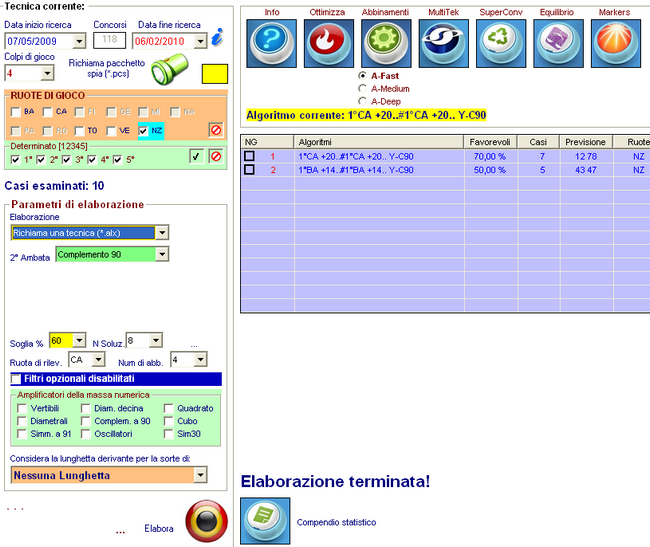Image resolution: width=650 pixels, height=547 pixels.
Task: Toggle the VE wheel checkbox
Action: coord(111,131)
